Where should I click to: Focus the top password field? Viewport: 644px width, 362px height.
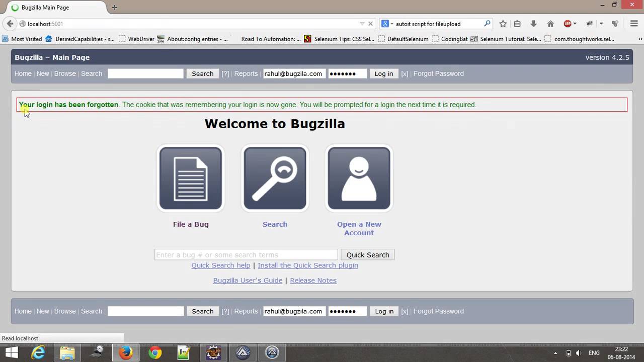pos(348,73)
